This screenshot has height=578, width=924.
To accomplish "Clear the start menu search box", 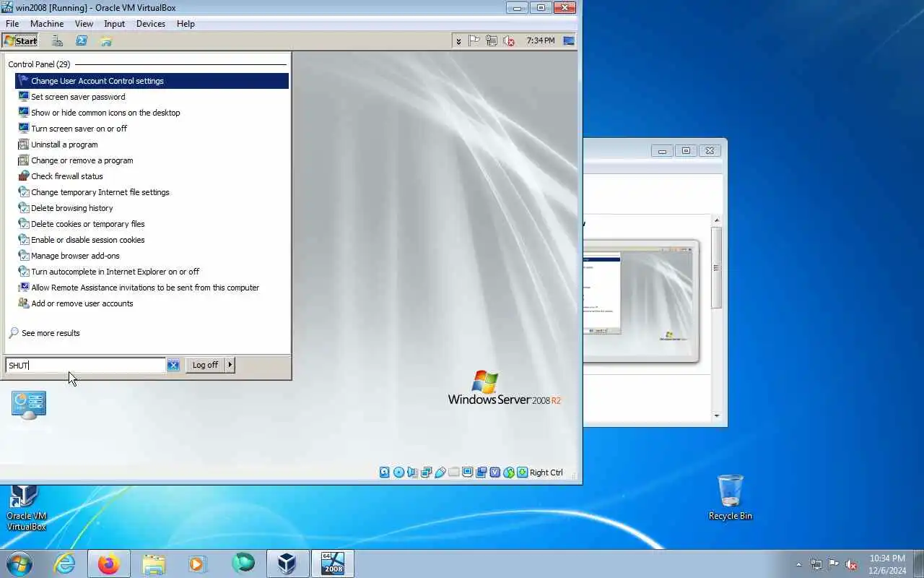I will (173, 366).
